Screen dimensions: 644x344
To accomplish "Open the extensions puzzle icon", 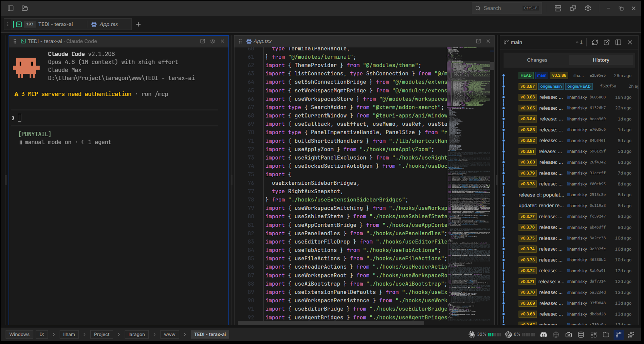I will pyautogui.click(x=573, y=8).
